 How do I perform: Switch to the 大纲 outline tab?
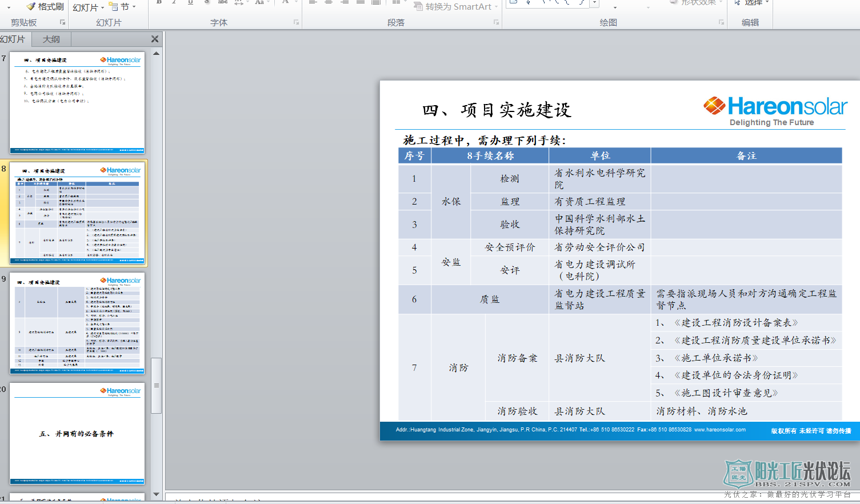click(51, 39)
